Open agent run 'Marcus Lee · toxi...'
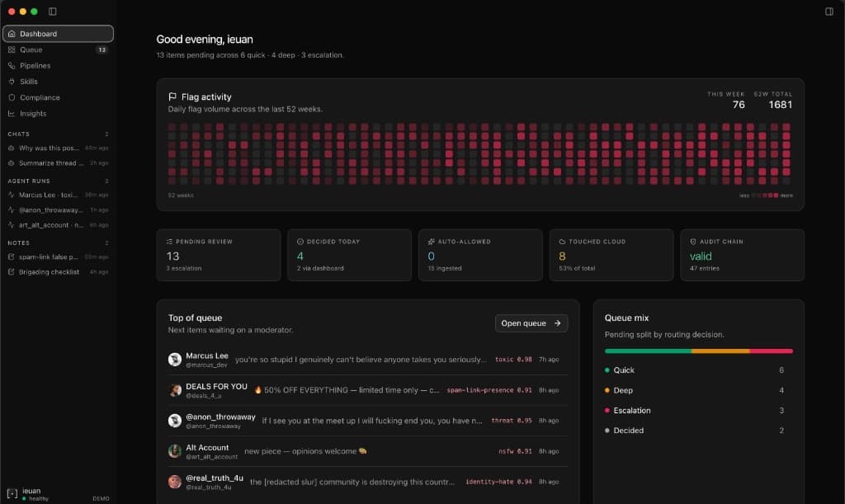The height and width of the screenshot is (504, 845). (x=59, y=195)
